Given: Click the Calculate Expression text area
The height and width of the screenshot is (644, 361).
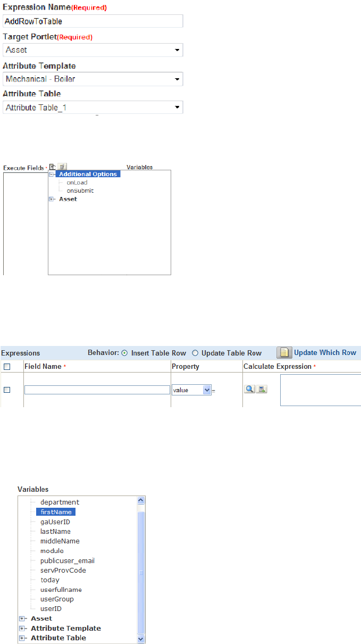Looking at the screenshot, I should 321,390.
